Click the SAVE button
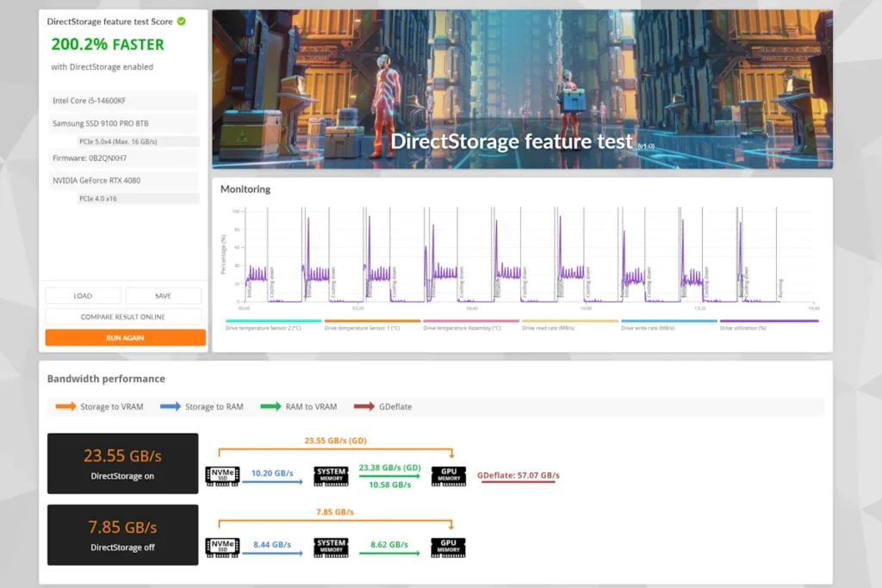Image resolution: width=882 pixels, height=588 pixels. (x=163, y=295)
